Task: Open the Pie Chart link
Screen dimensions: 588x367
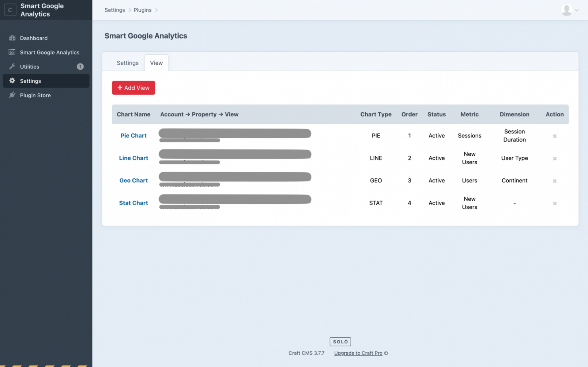Action: coord(133,136)
